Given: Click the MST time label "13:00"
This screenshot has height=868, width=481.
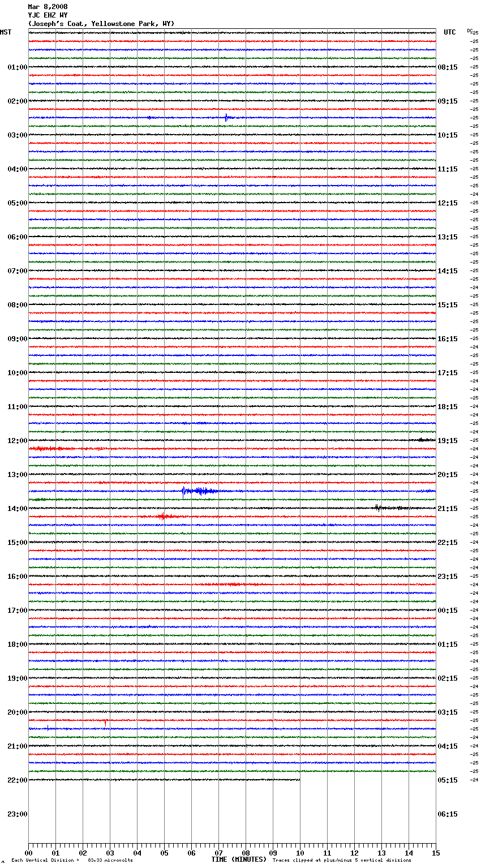Looking at the screenshot, I should click(17, 475).
